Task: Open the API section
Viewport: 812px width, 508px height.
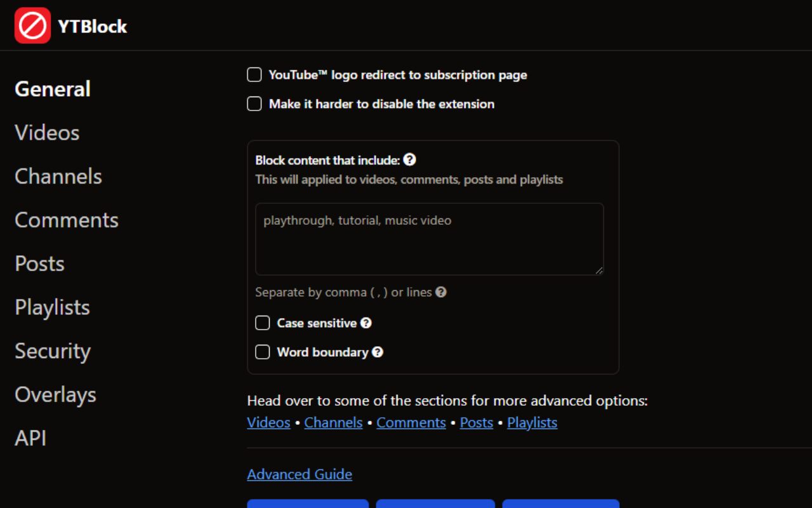Action: [30, 438]
